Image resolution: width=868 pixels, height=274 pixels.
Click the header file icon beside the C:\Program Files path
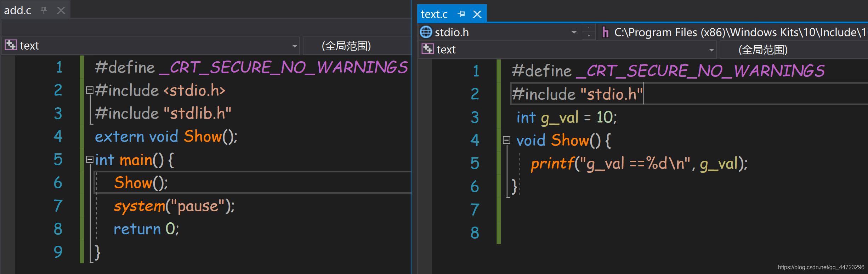click(606, 32)
